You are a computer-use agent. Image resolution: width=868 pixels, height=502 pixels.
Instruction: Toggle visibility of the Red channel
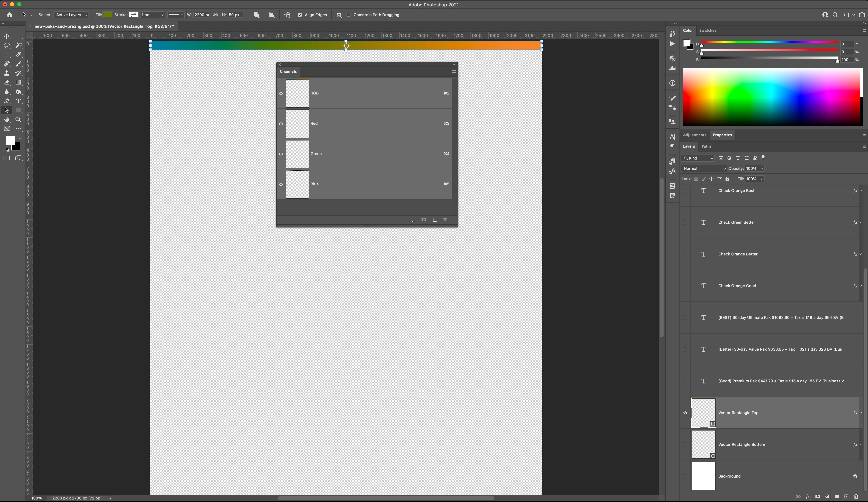(281, 124)
